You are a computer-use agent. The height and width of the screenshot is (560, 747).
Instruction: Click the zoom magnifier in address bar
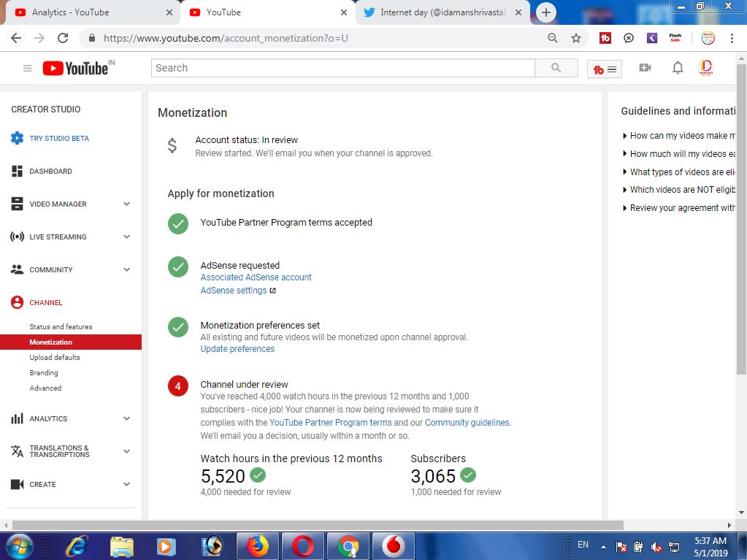pos(553,38)
